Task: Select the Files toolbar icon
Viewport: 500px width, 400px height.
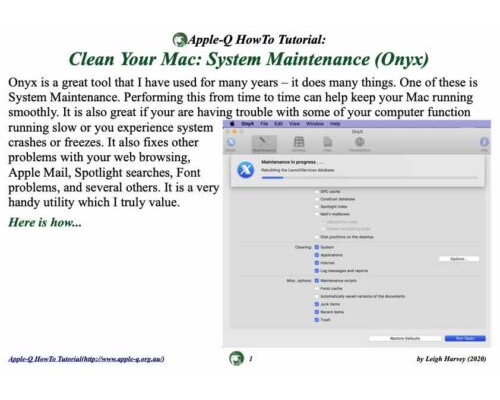Action: pyautogui.click(x=327, y=144)
